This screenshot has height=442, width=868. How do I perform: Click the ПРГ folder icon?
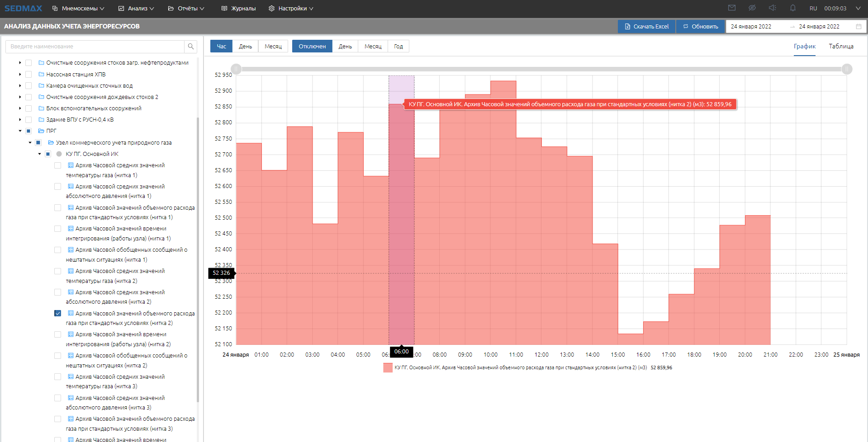(41, 131)
